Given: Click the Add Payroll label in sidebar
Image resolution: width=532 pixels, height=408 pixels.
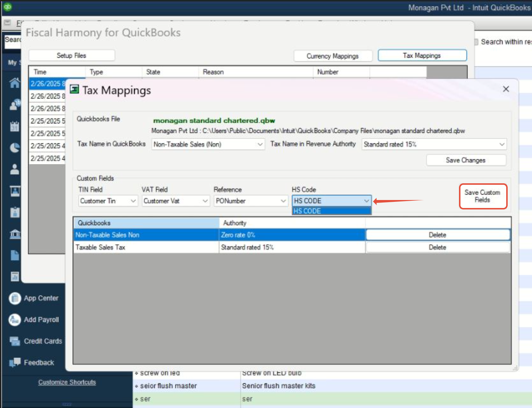Looking at the screenshot, I should pos(41,319).
